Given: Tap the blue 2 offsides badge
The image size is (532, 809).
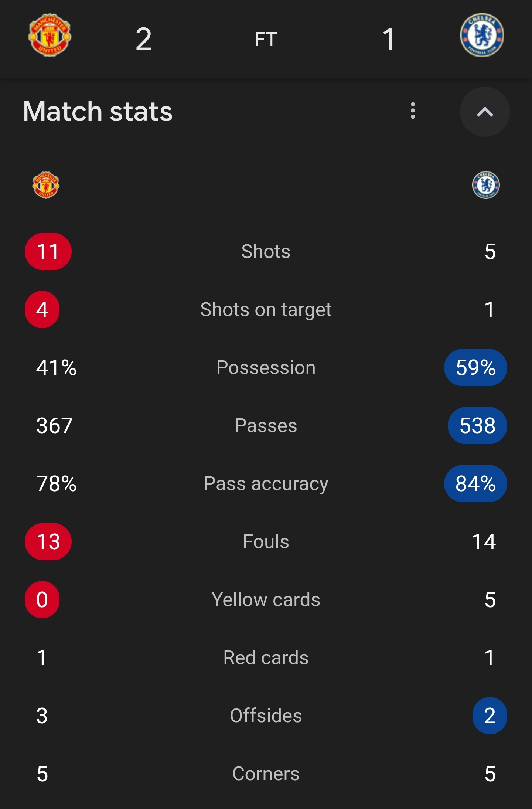Looking at the screenshot, I should (490, 715).
